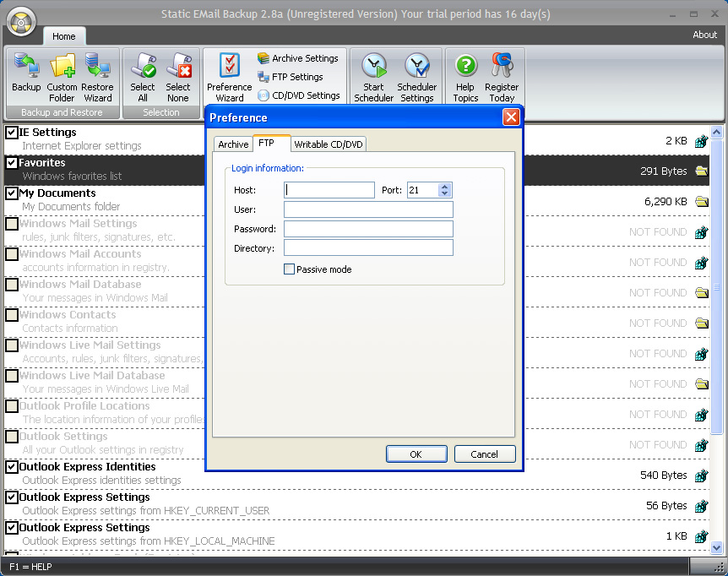Click Select None in the Selection group
This screenshot has width=728, height=576.
179,74
